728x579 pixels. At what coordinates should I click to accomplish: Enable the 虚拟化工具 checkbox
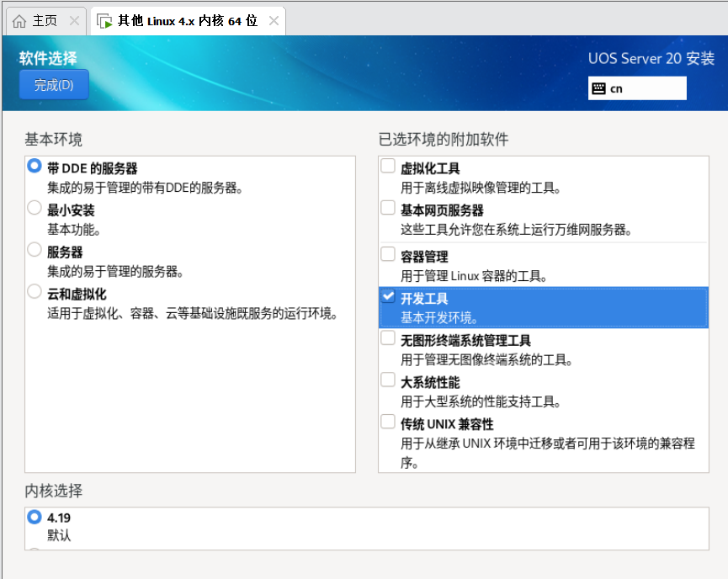(x=388, y=166)
